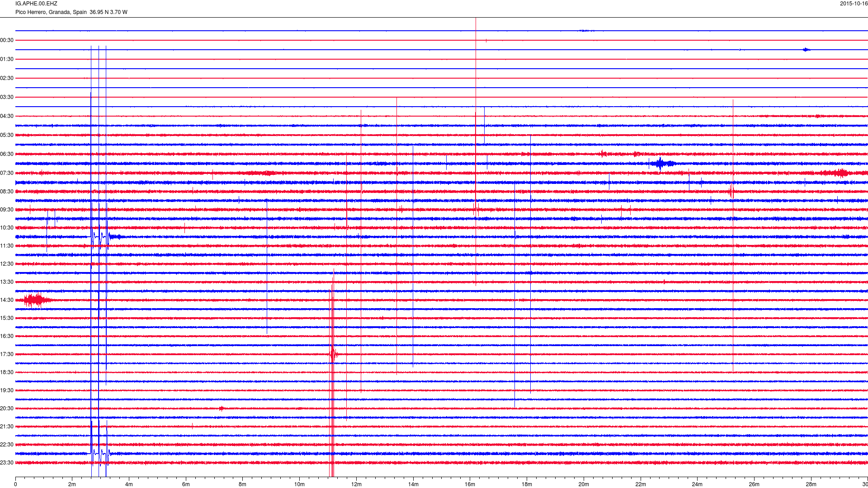The width and height of the screenshot is (868, 488).
Task: Click the 10m tick on the time axis
Action: click(x=299, y=484)
